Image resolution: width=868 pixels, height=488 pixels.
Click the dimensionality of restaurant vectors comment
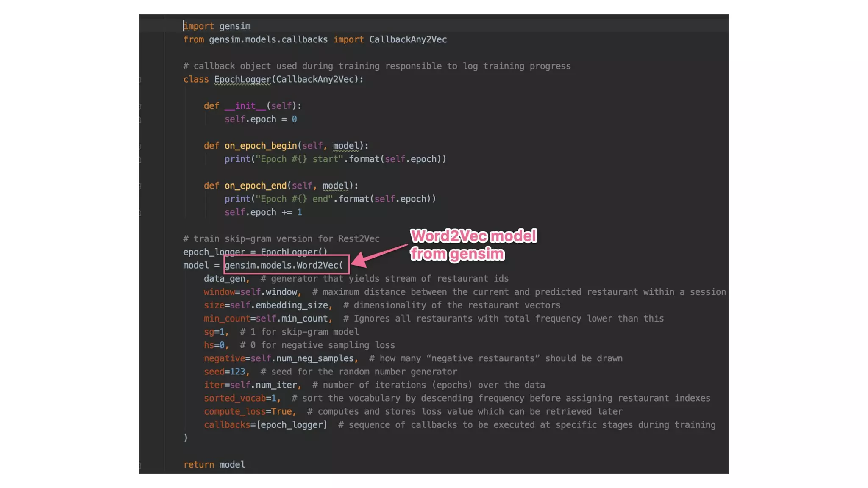click(452, 305)
